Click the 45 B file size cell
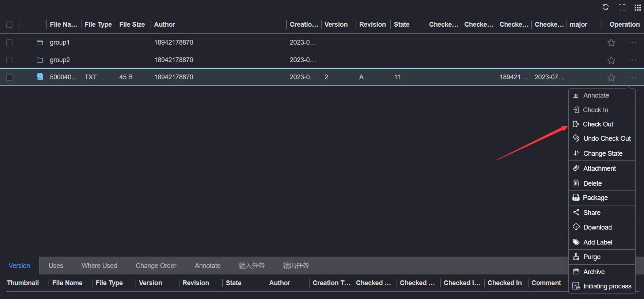The image size is (644, 299). click(126, 77)
